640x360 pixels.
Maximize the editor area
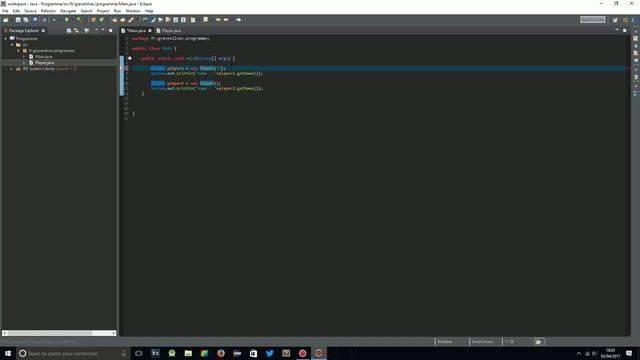click(624, 30)
